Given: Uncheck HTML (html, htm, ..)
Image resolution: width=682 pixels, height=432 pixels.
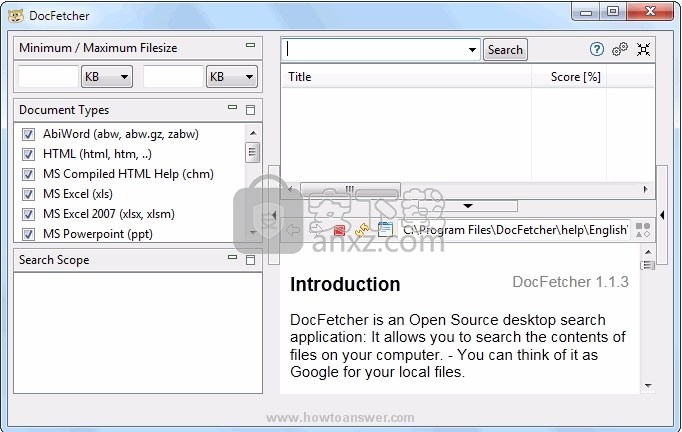Looking at the screenshot, I should (x=28, y=154).
